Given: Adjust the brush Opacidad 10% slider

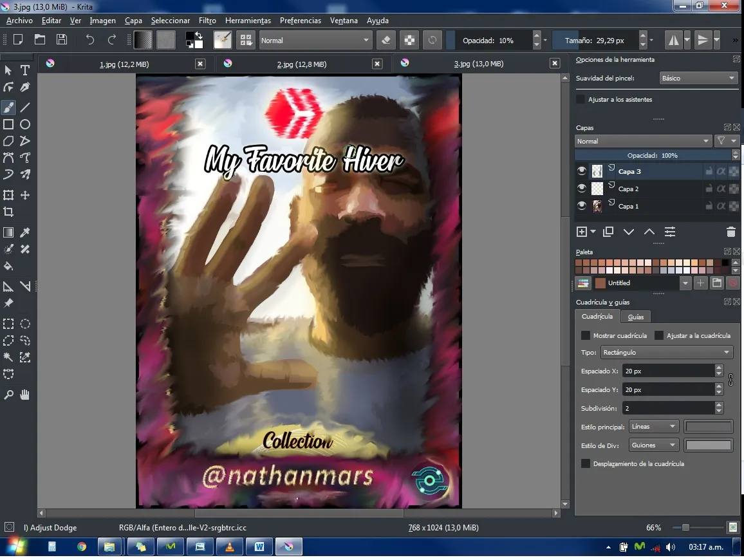Looking at the screenshot, I should (x=488, y=41).
